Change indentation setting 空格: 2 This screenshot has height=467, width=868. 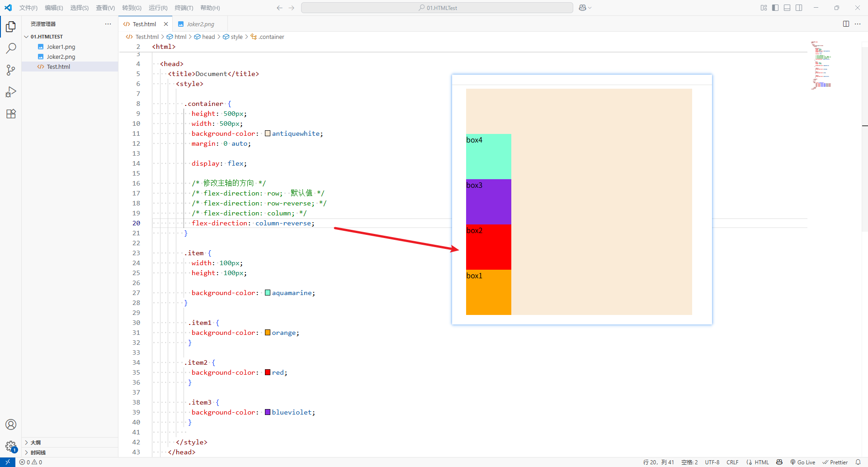click(x=689, y=462)
